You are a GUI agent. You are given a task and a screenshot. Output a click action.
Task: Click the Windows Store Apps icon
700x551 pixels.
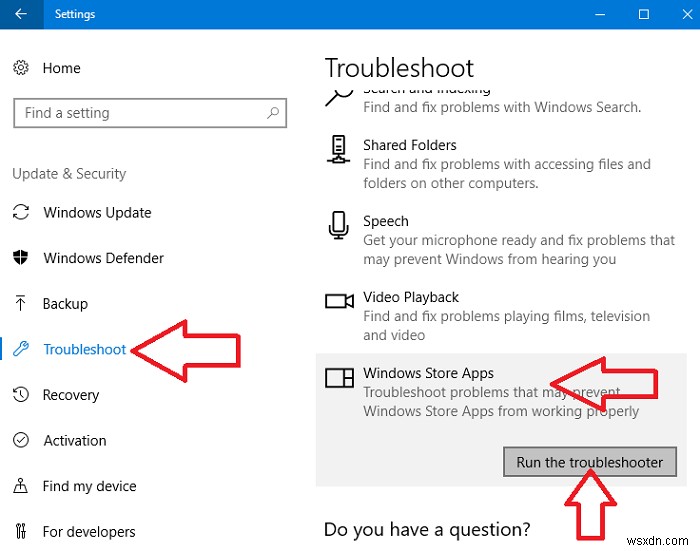(339, 378)
